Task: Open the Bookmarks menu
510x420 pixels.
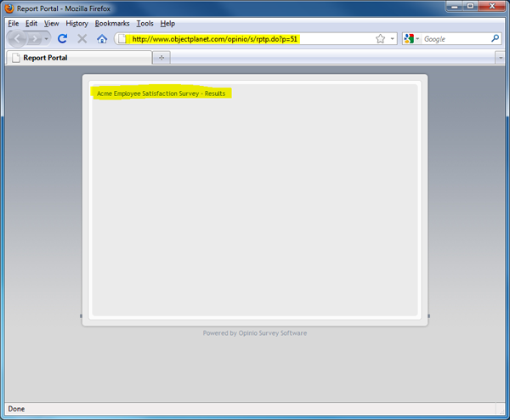Action: pos(112,24)
